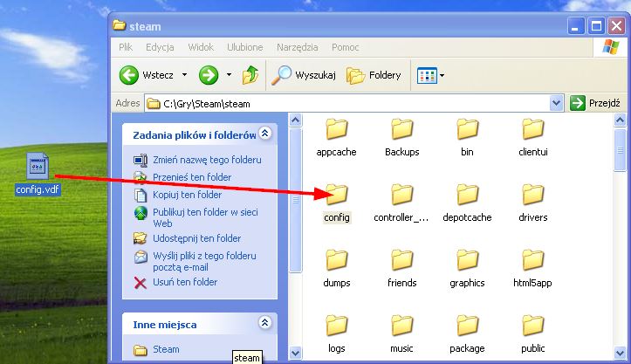The image size is (631, 364).
Task: Open the depotcache folder
Action: (x=467, y=203)
